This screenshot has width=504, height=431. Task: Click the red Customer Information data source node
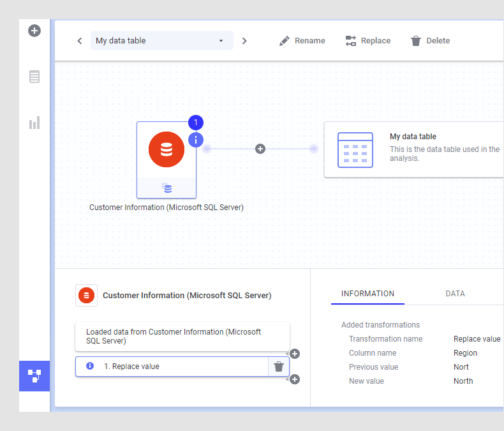click(x=167, y=149)
